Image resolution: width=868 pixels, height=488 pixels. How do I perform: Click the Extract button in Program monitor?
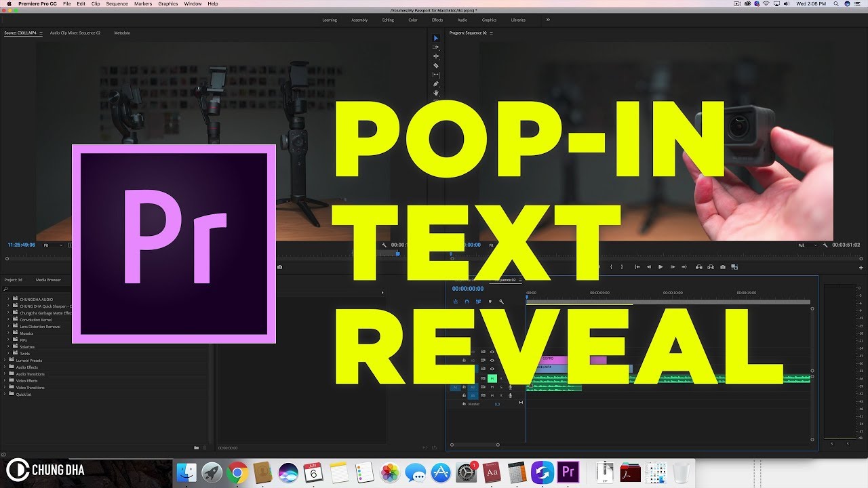(710, 267)
